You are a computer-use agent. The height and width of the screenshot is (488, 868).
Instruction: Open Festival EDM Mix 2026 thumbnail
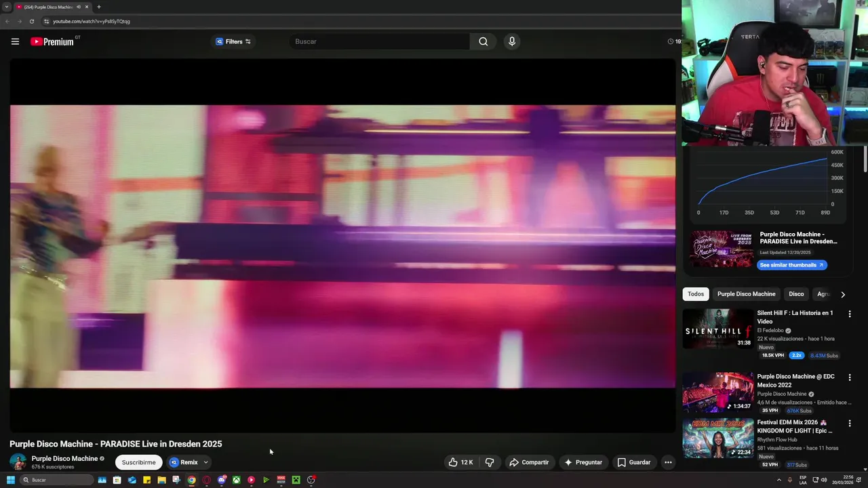(717, 438)
